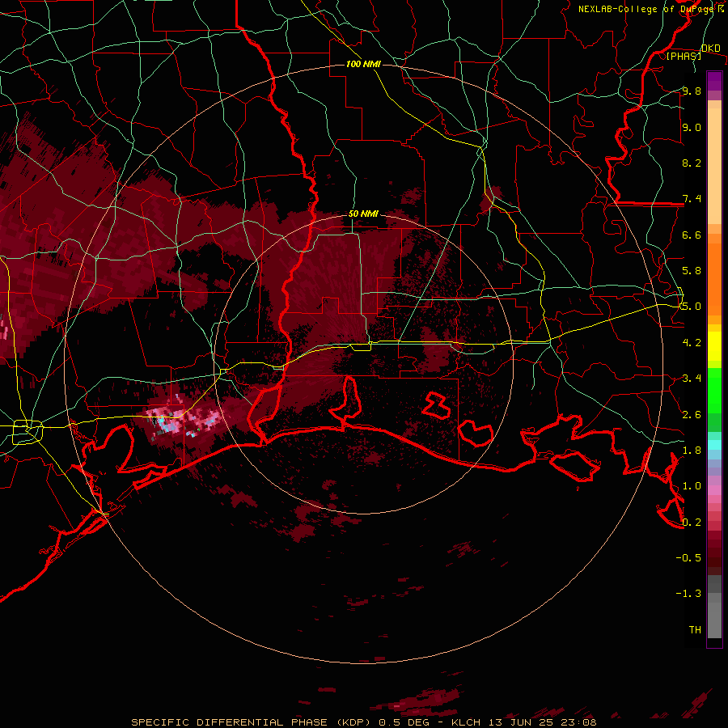Click the yellow band of the color bar

point(714,346)
